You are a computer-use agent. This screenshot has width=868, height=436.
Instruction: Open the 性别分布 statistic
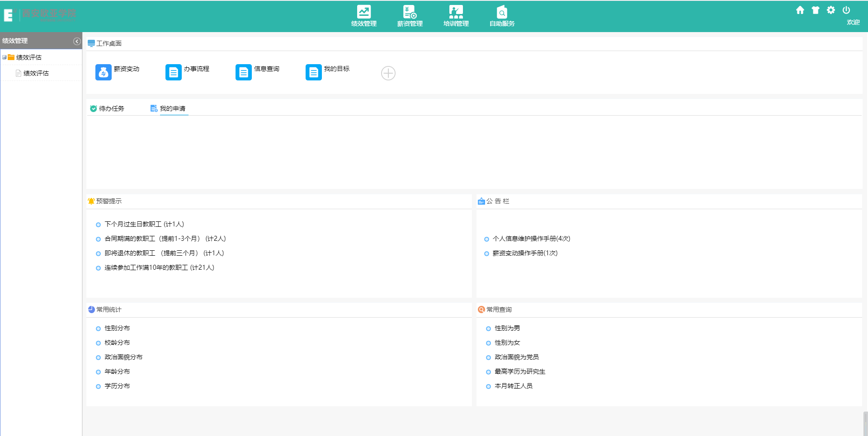point(117,328)
